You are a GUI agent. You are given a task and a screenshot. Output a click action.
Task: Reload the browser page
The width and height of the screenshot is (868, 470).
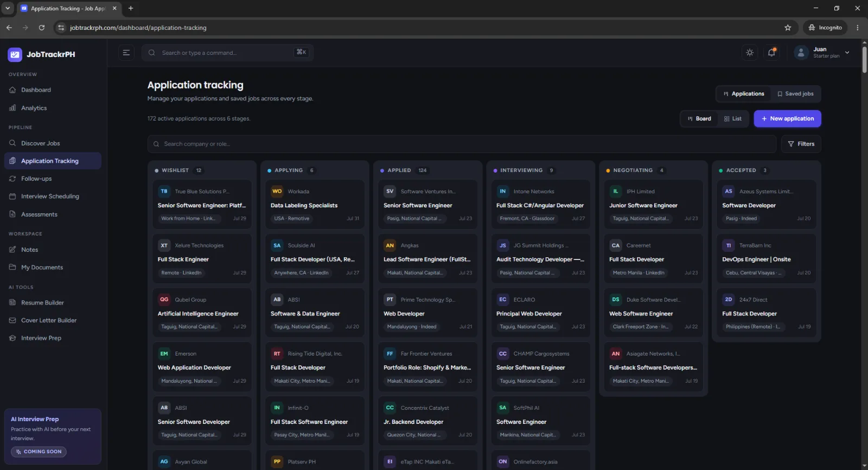point(42,28)
